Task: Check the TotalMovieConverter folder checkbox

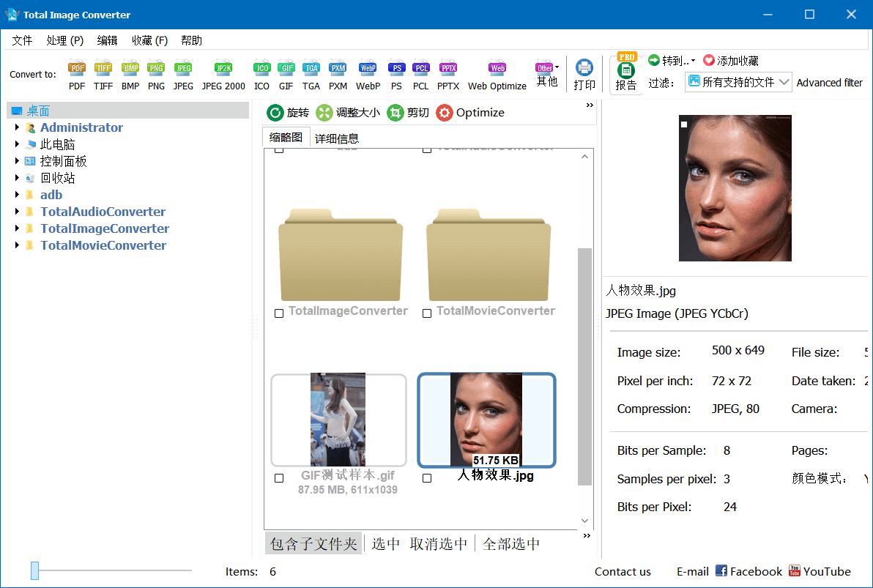Action: (427, 313)
